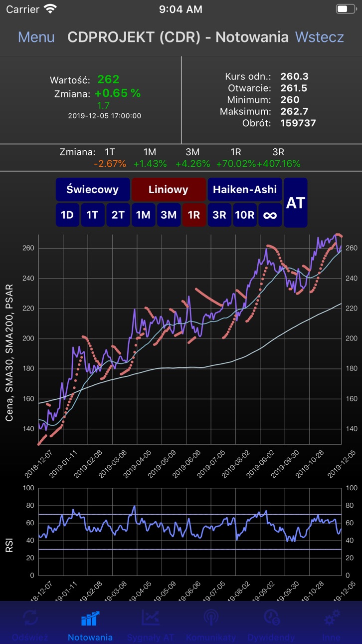Tap the 3M change +4.26%
The width and height of the screenshot is (362, 644).
[x=192, y=164]
